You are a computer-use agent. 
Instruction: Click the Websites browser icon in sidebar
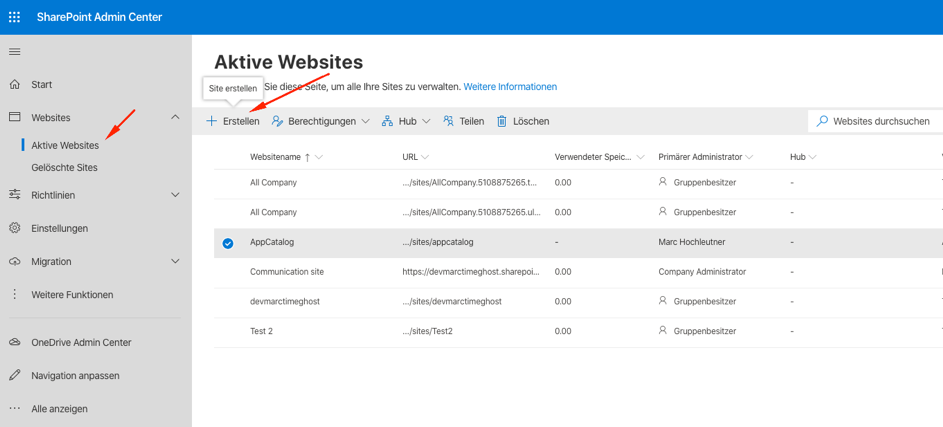coord(15,117)
